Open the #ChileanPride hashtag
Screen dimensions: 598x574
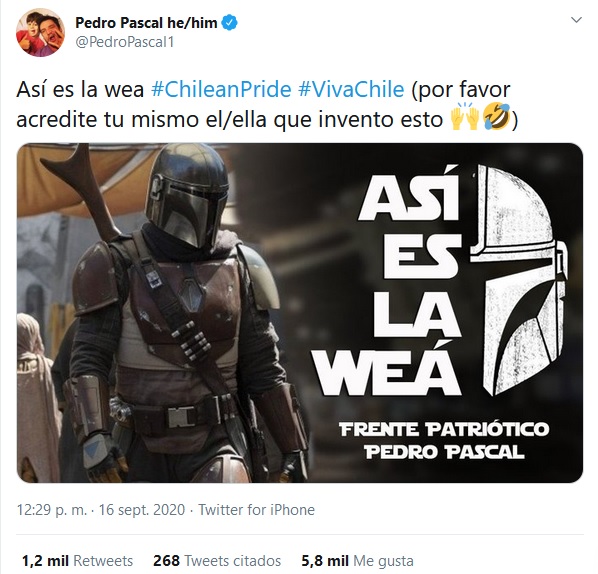coord(221,90)
